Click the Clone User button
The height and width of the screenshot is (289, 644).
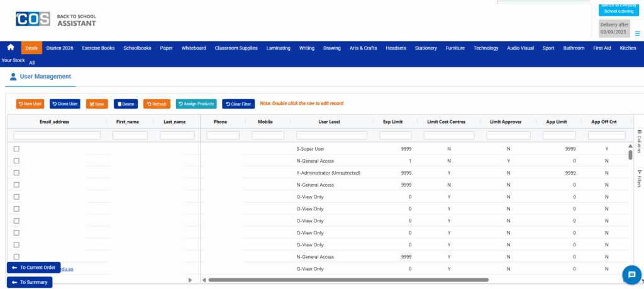[x=65, y=104]
